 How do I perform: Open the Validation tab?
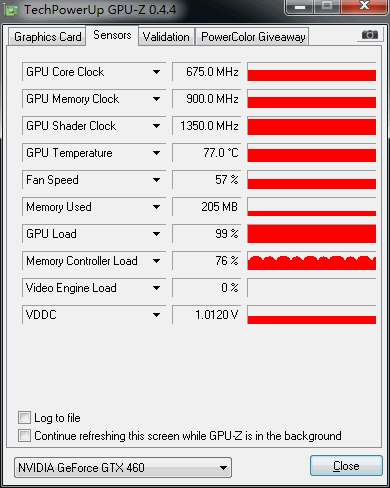click(166, 37)
